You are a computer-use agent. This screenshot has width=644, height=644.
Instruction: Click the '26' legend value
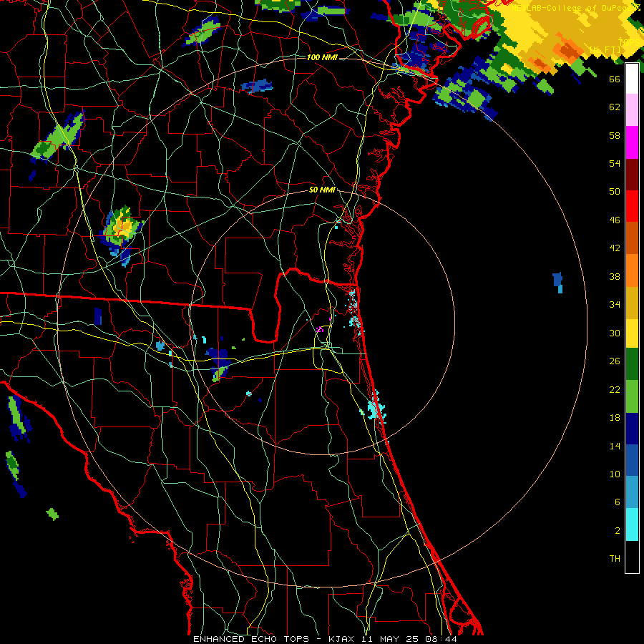pos(615,361)
